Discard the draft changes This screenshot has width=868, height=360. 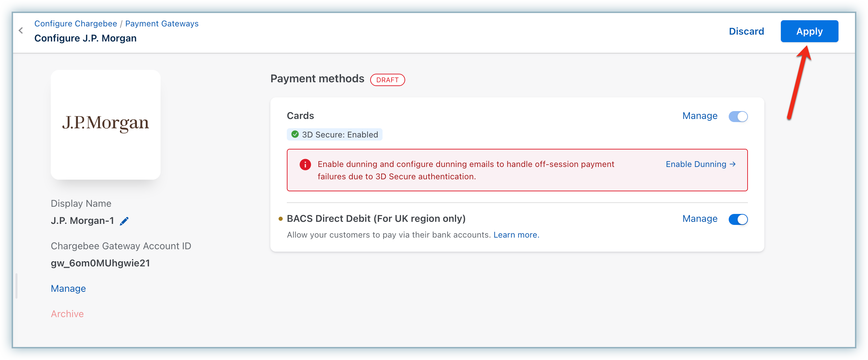[747, 31]
